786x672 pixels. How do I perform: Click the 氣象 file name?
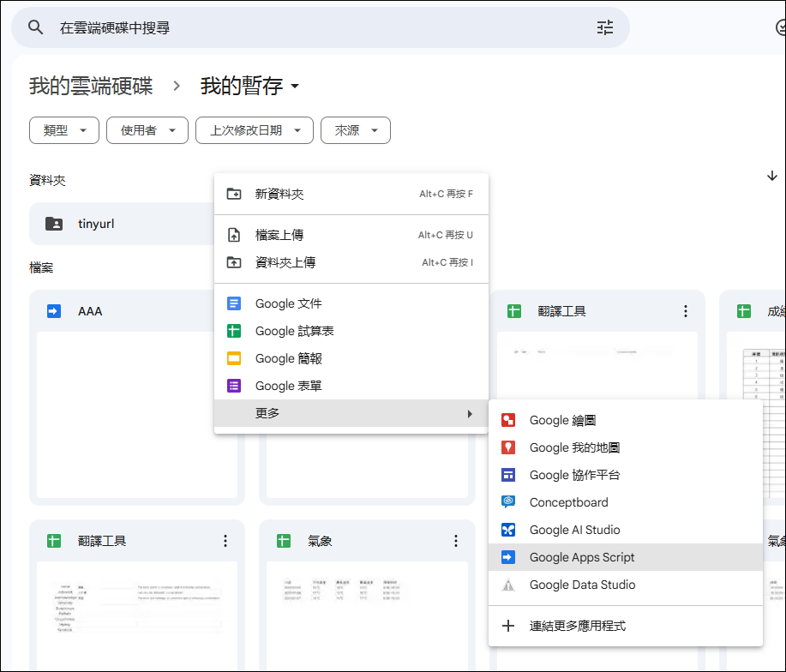[x=320, y=541]
